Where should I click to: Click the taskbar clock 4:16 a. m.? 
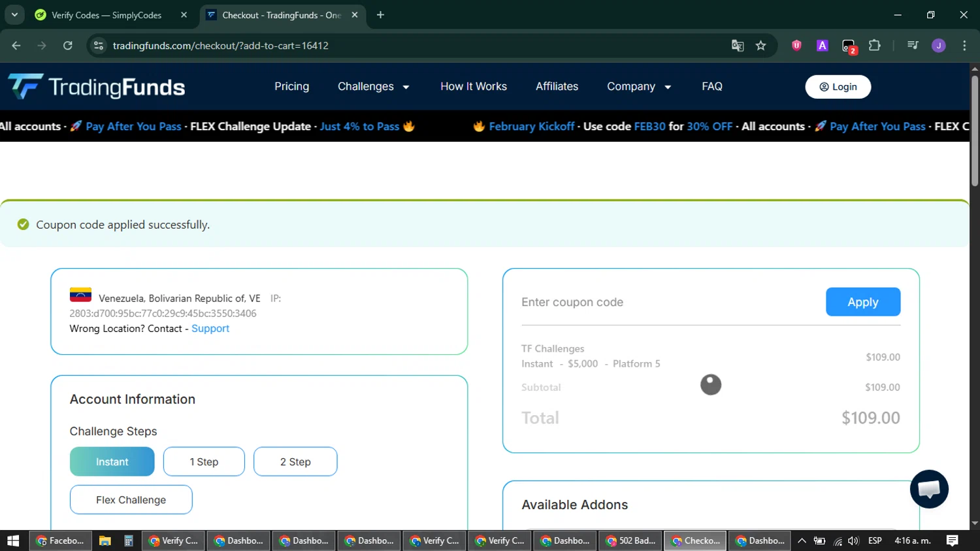pos(913,541)
